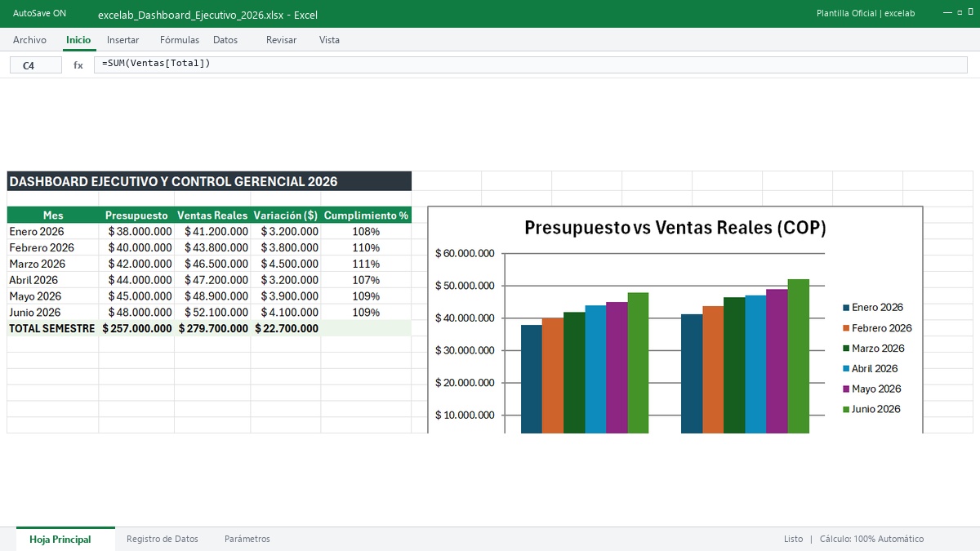Viewport: 980px width, 551px height.
Task: Select the $41.200.000 Ventas Reales cell
Action: pyautogui.click(x=212, y=231)
